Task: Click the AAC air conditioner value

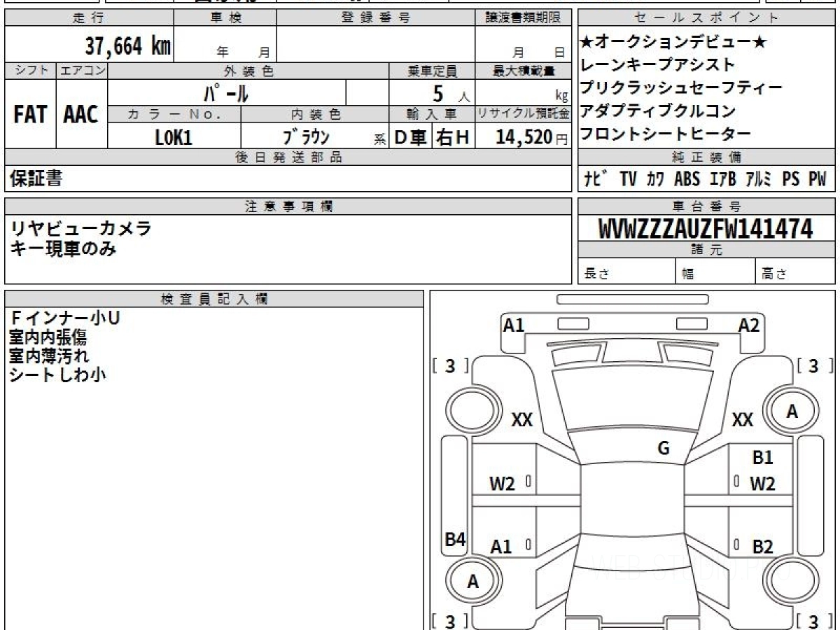Action: [x=81, y=115]
